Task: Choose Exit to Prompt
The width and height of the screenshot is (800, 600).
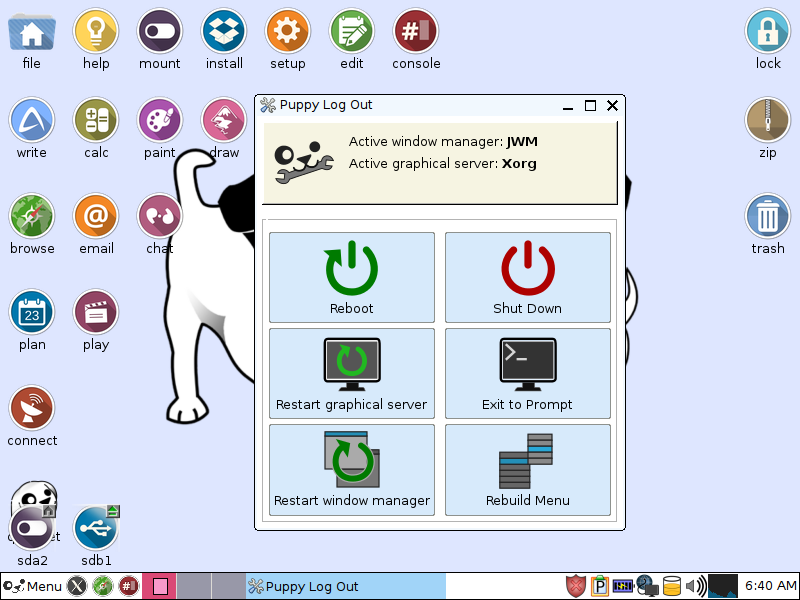Action: point(528,373)
